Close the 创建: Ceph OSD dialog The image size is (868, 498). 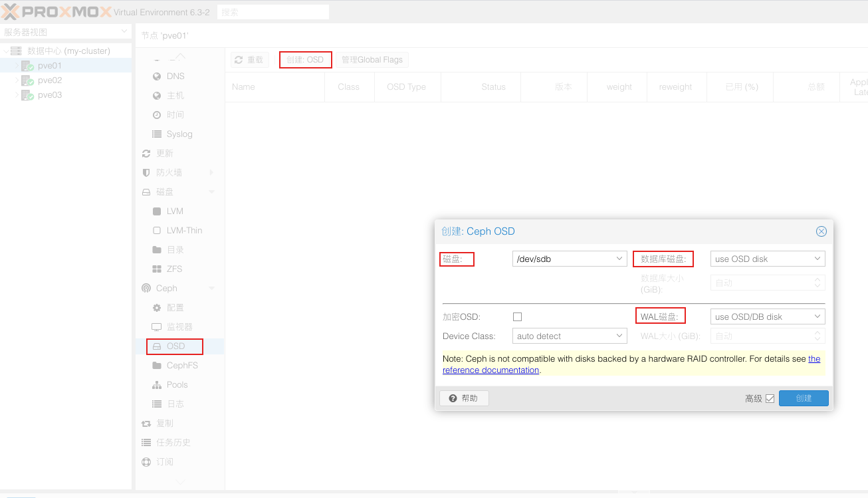click(821, 231)
